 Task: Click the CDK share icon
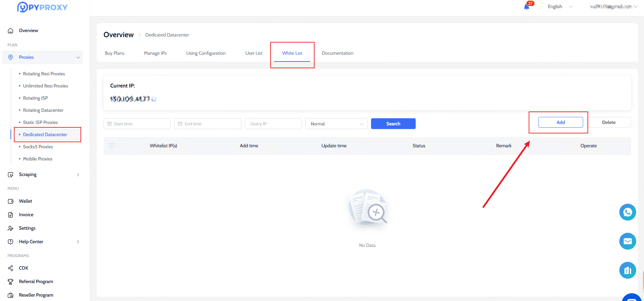point(10,268)
